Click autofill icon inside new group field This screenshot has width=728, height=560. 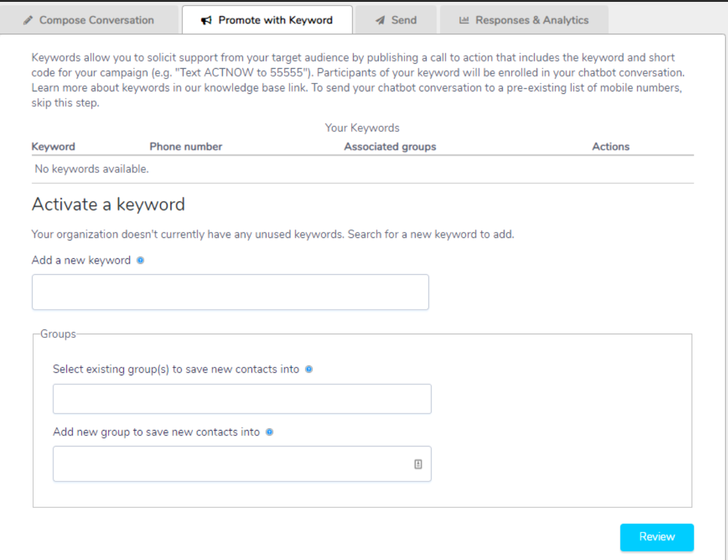[x=418, y=464]
